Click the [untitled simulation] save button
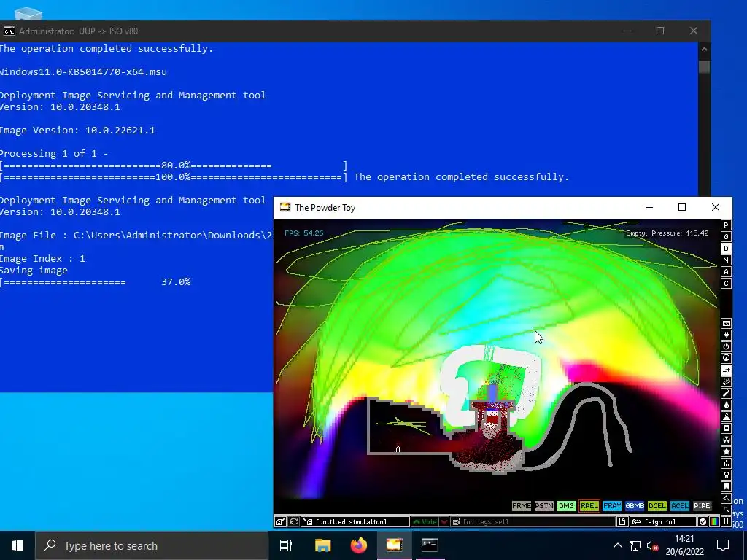747x560 pixels. click(355, 521)
